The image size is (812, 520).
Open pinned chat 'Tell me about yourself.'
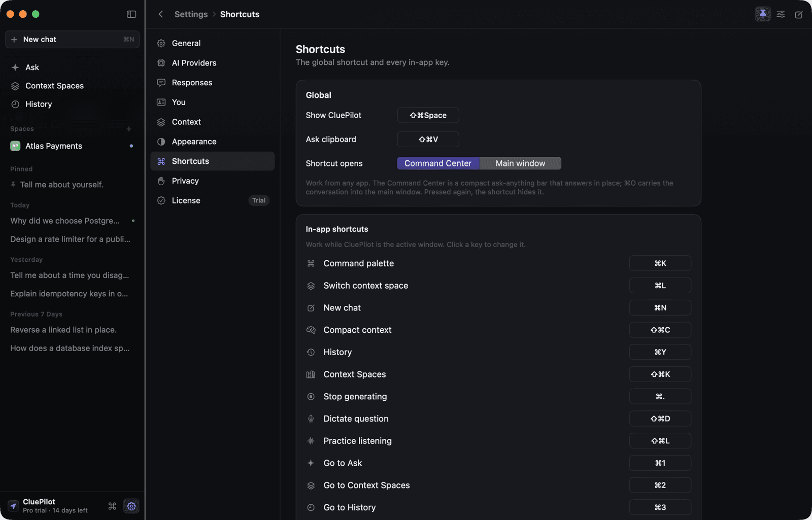point(72,185)
